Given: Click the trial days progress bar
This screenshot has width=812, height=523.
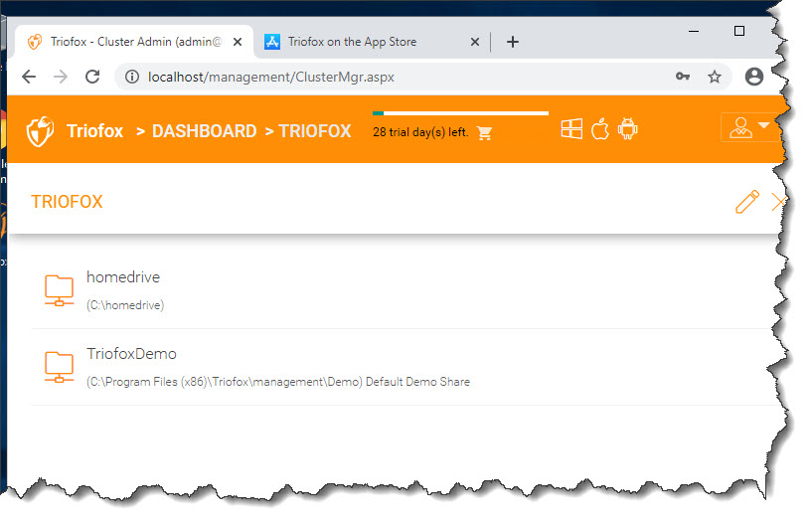Looking at the screenshot, I should point(460,113).
